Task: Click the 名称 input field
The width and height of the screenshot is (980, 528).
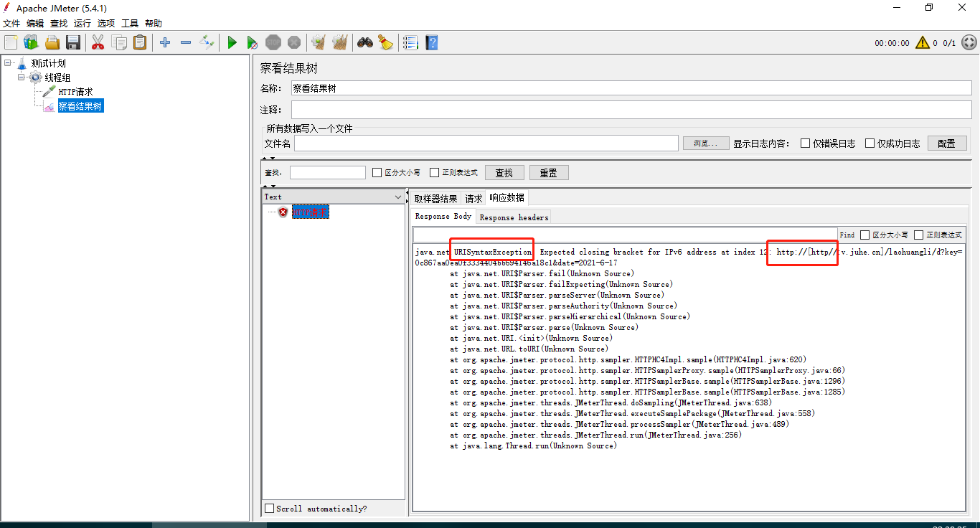Action: pyautogui.click(x=631, y=88)
